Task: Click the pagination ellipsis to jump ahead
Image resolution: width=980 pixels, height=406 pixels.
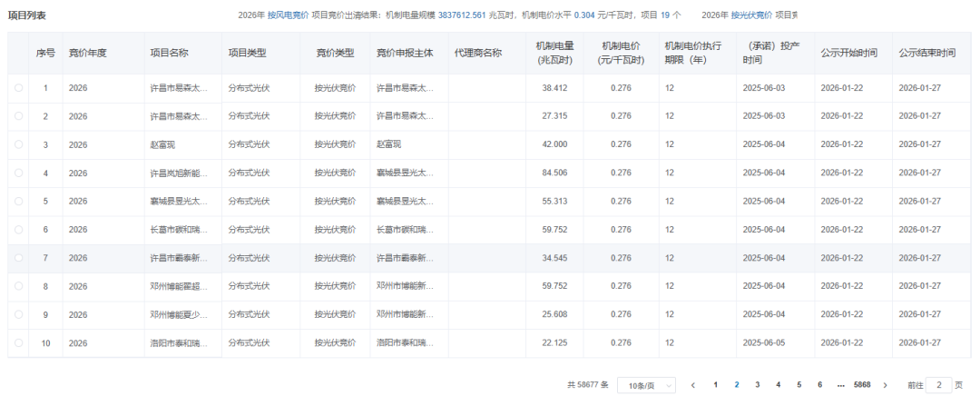Action: coord(841,385)
